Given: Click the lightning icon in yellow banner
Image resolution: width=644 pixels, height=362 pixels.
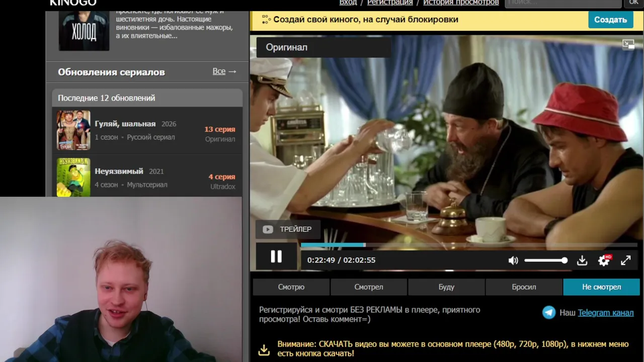Looking at the screenshot, I should (x=266, y=20).
